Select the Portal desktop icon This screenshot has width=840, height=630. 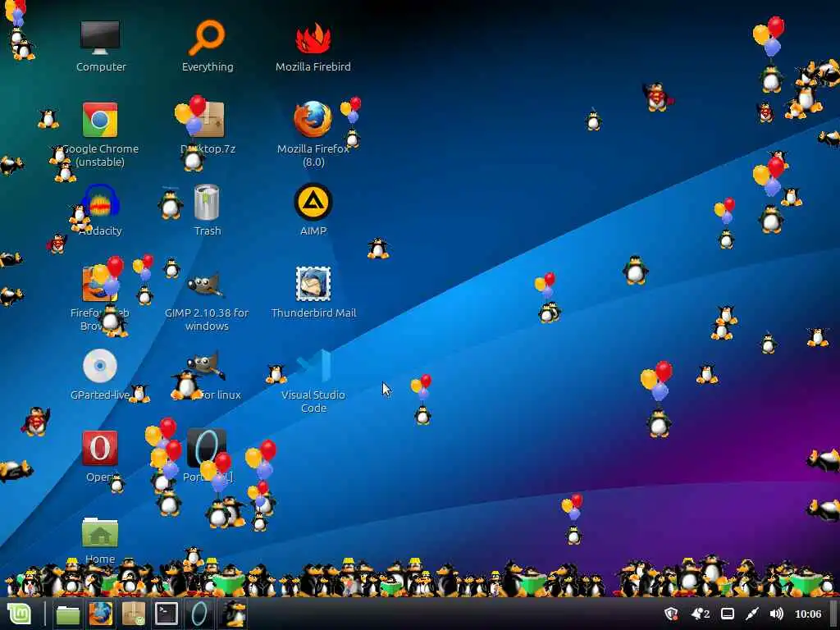coord(207,448)
